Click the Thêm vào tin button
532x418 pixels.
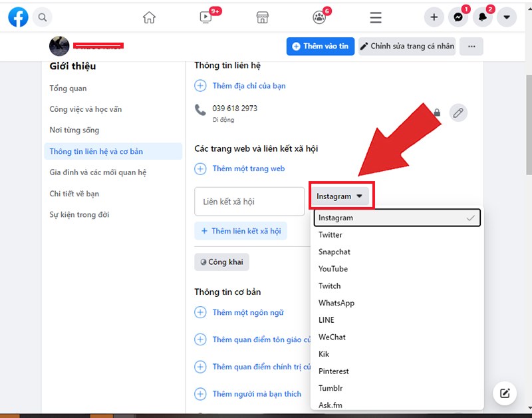tap(321, 46)
